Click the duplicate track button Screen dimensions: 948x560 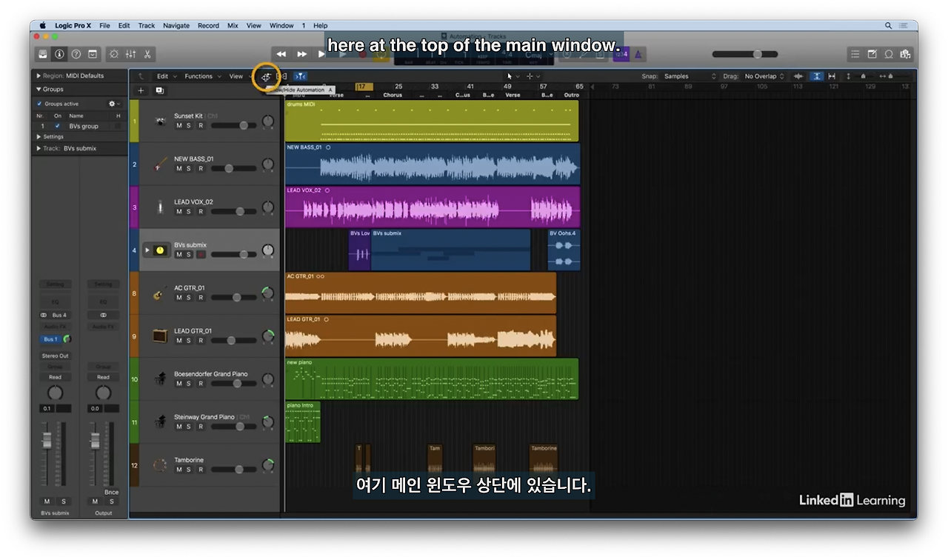[159, 90]
